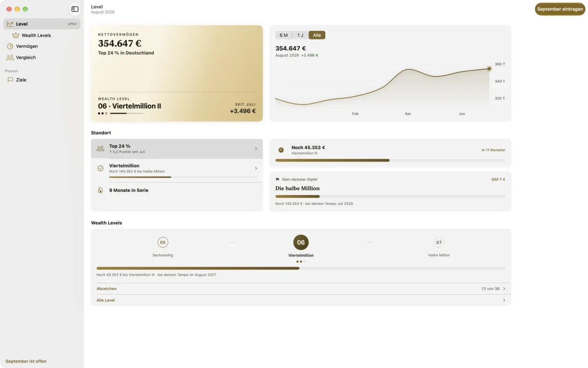Click the '13 von 36' count
The width and height of the screenshot is (588, 368).
(x=490, y=289)
